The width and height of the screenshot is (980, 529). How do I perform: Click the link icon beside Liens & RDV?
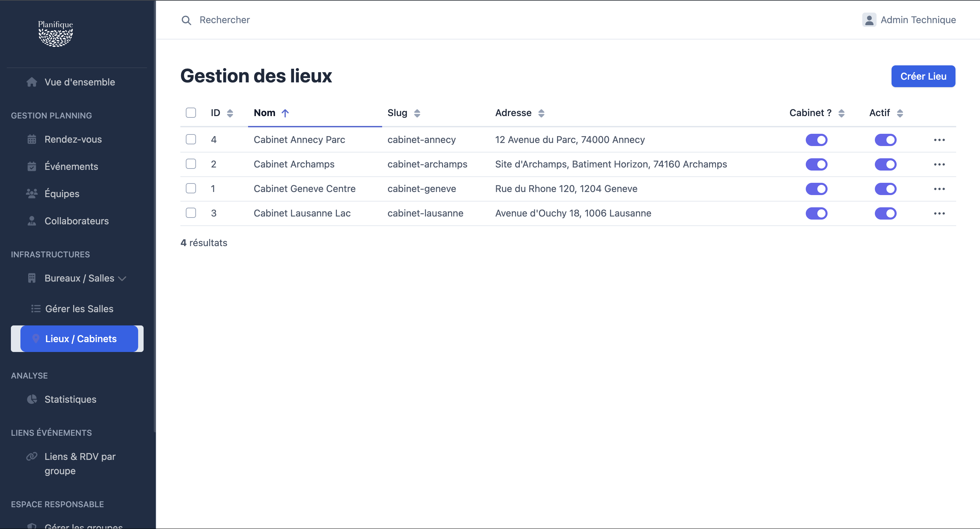pyautogui.click(x=32, y=456)
